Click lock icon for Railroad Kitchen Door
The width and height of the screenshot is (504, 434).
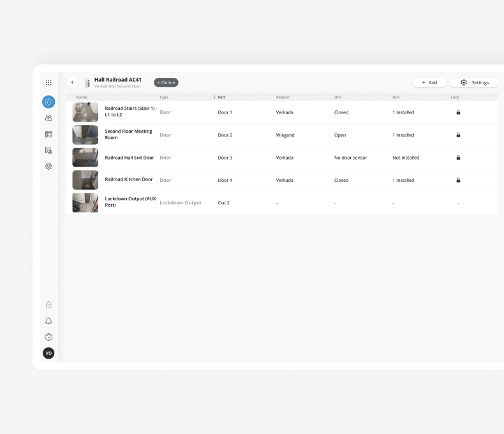pos(458,180)
